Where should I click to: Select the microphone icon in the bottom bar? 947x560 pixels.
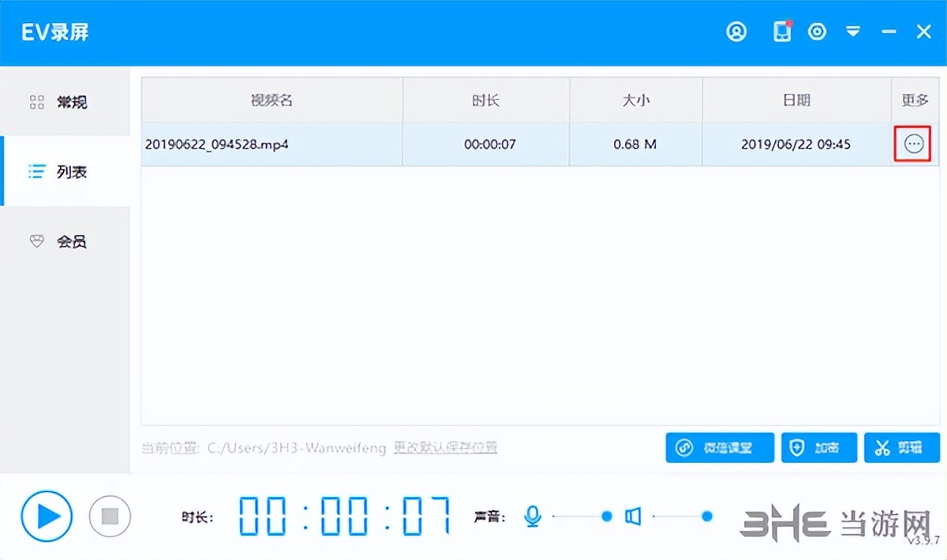pyautogui.click(x=533, y=517)
